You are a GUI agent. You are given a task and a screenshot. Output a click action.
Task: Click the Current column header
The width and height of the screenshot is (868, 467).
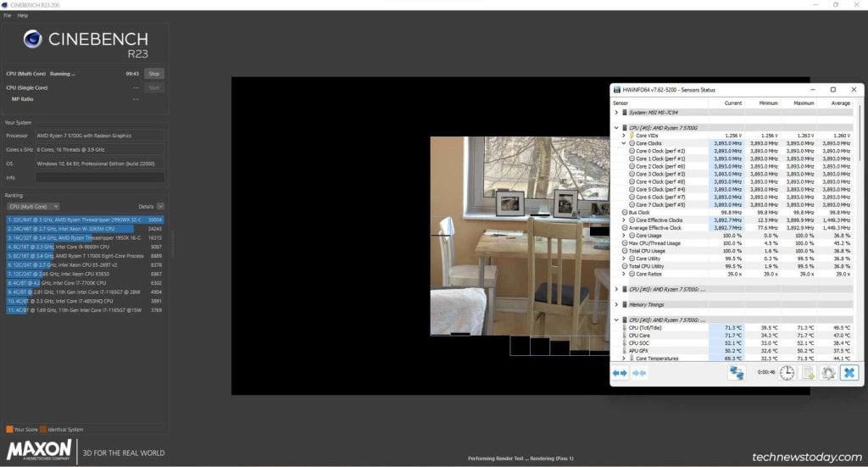(726, 103)
